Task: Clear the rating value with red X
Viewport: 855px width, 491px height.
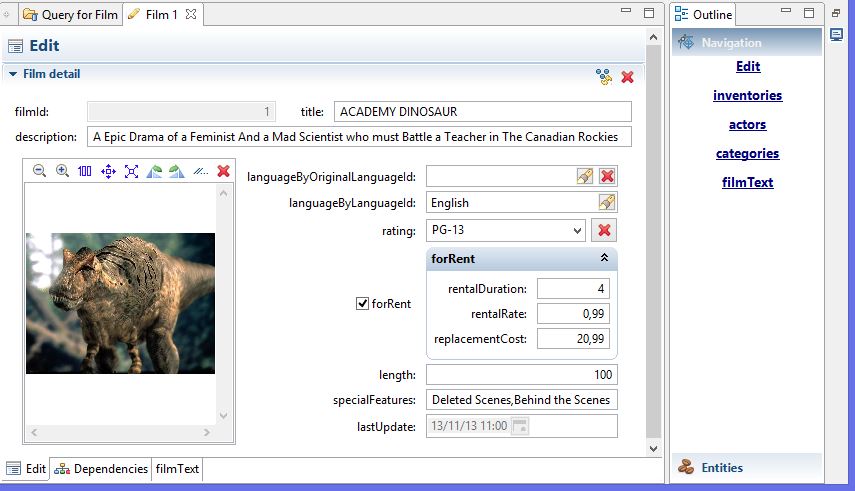Action: [x=604, y=231]
